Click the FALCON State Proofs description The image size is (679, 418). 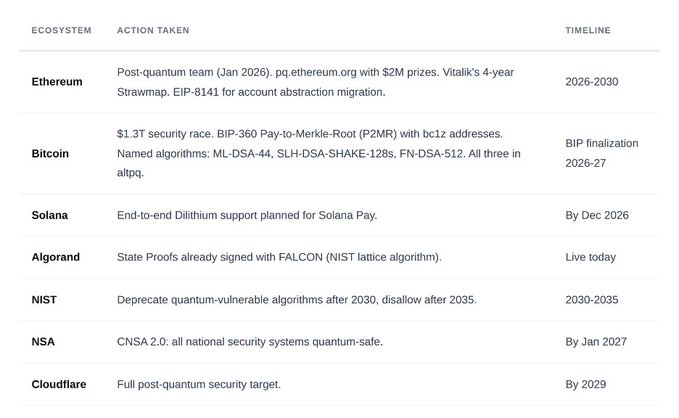pyautogui.click(x=281, y=257)
